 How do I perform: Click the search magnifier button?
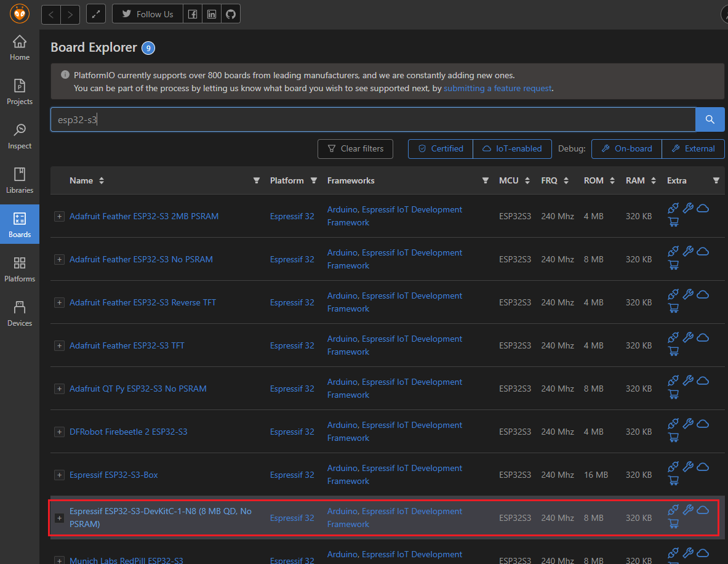point(710,119)
